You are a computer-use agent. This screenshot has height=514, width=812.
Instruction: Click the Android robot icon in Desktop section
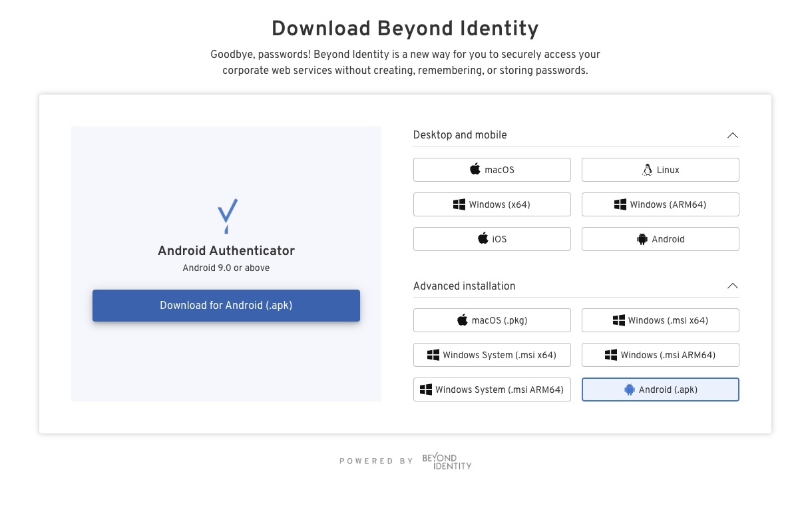(642, 239)
